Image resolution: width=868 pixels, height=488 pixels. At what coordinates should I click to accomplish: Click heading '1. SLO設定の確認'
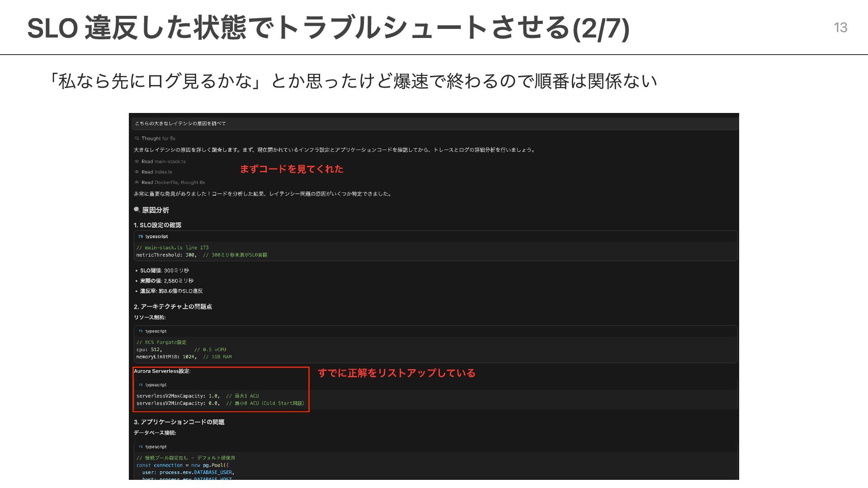pyautogui.click(x=157, y=225)
